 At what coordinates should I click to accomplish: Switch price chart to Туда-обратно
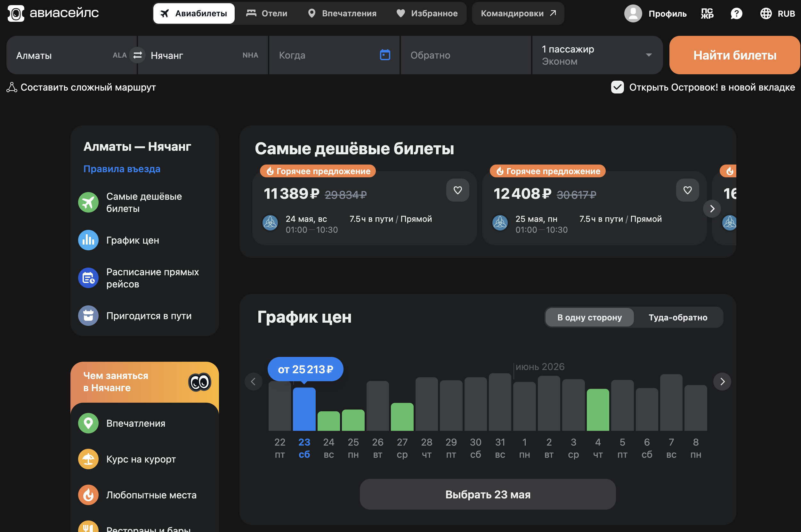click(x=678, y=318)
